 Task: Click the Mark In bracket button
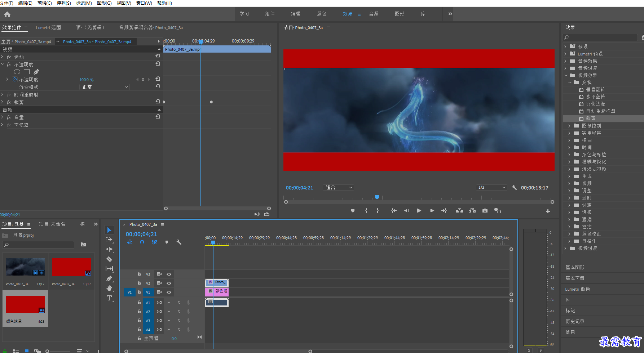click(x=366, y=211)
